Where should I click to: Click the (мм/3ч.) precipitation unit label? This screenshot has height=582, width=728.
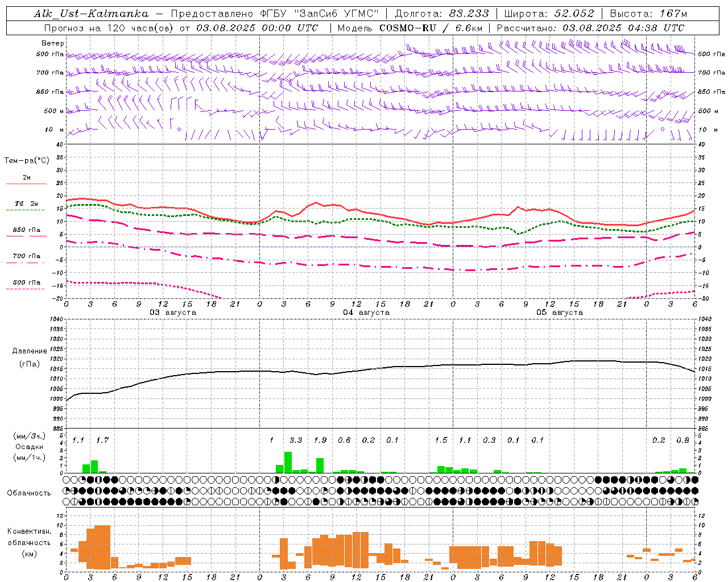(x=29, y=436)
